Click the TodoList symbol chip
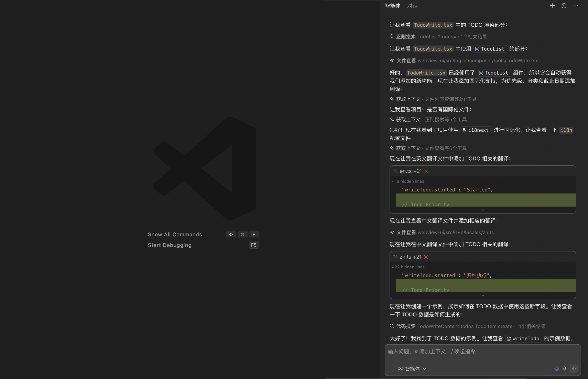Image resolution: width=588 pixels, height=379 pixels. 490,49
